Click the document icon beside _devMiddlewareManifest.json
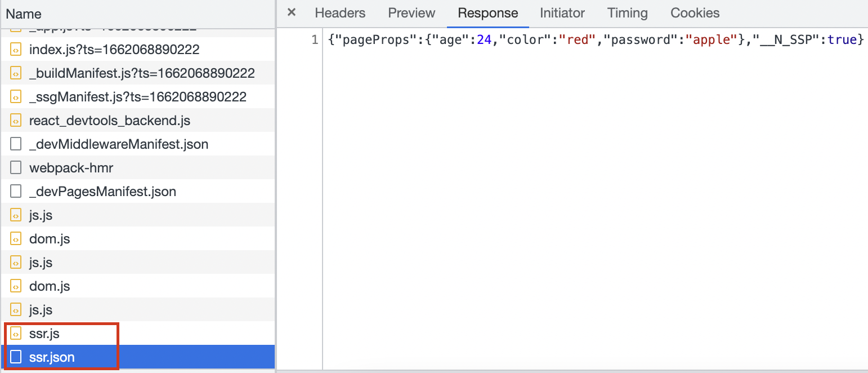This screenshot has width=868, height=373. click(x=16, y=144)
